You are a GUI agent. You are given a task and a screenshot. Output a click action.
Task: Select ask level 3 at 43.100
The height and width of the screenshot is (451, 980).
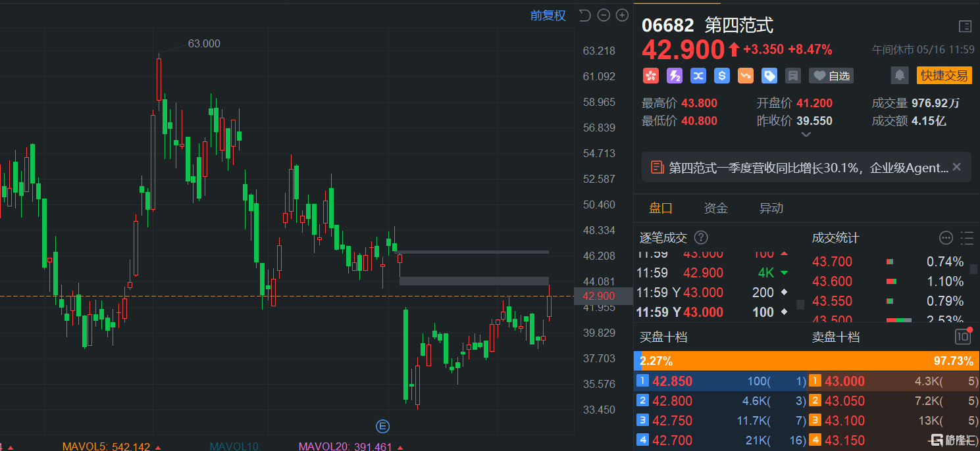[893, 421]
